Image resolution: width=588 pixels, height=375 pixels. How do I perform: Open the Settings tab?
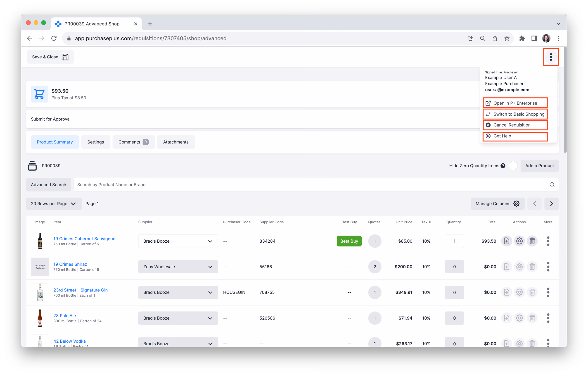95,142
